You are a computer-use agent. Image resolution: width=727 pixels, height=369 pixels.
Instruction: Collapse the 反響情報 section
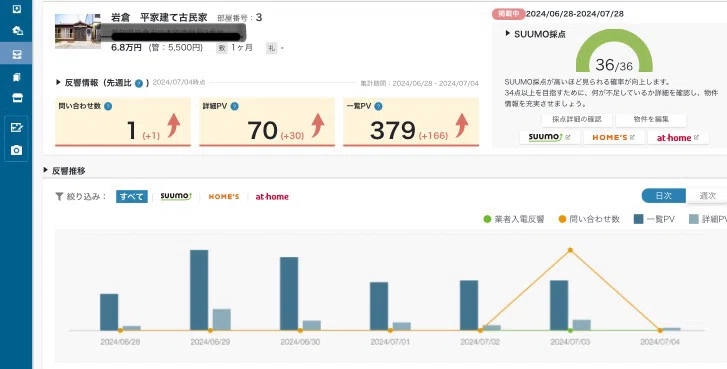[58, 82]
